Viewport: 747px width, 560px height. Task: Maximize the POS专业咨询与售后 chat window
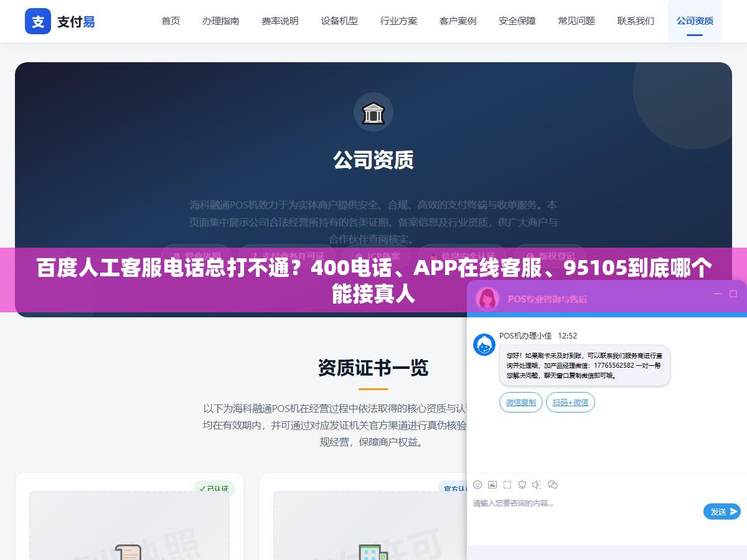[733, 294]
